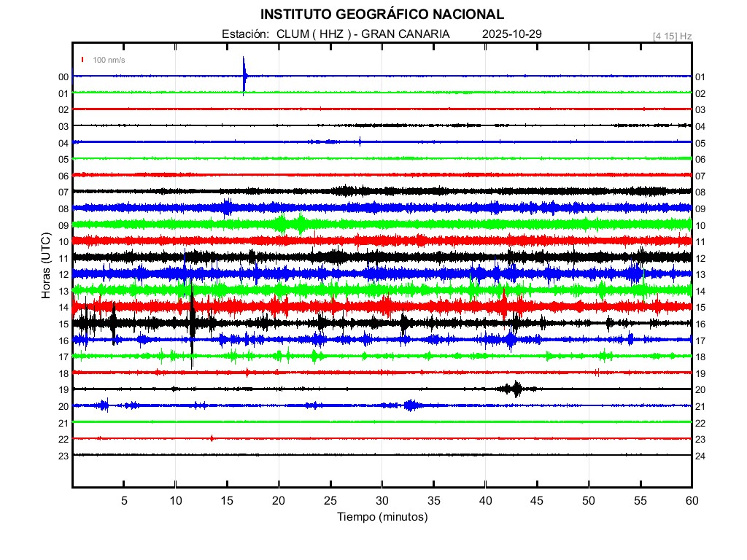Viewport: 747px width, 560px height.
Task: Click the [4 15] Hz filter label
Action: click(x=673, y=36)
